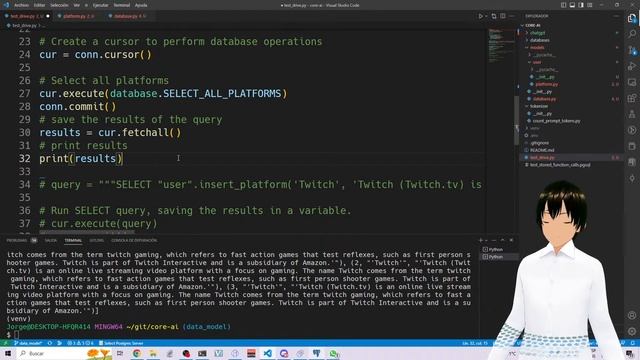Open .gitignore in the explorer
The height and width of the screenshot is (360, 640).
540,143
